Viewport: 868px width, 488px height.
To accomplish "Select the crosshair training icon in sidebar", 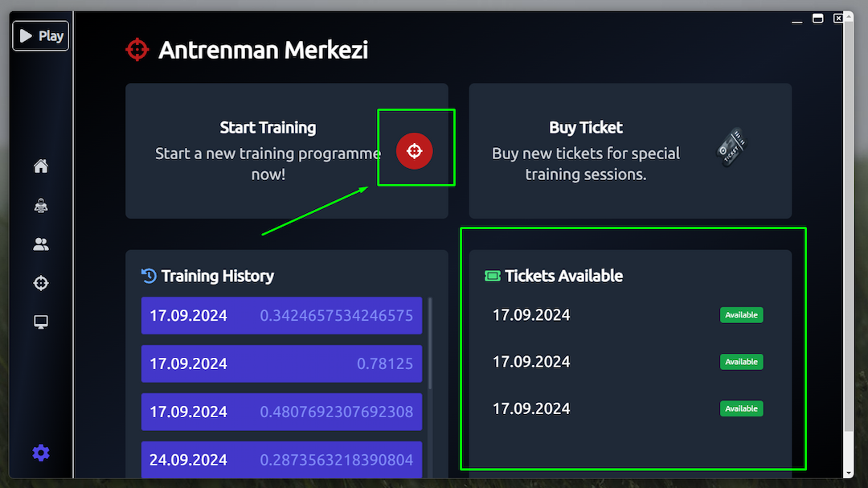I will pos(41,283).
